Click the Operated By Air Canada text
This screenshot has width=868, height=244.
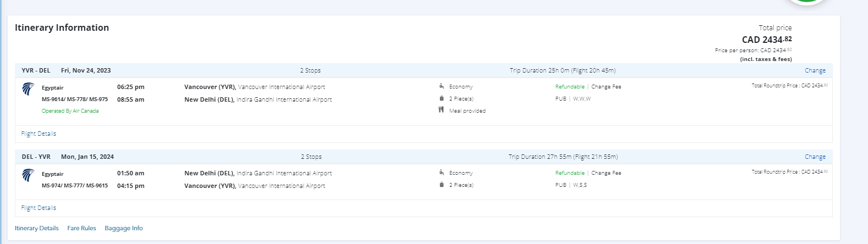click(x=70, y=111)
